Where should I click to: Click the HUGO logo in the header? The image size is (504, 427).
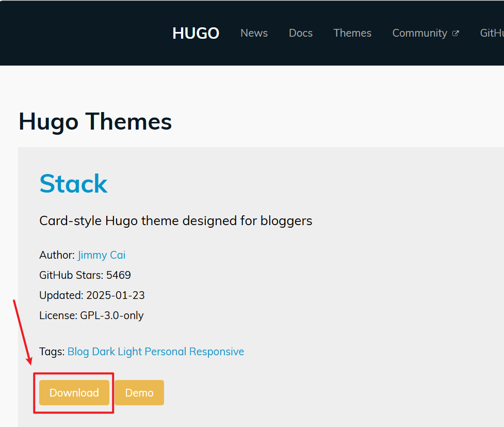coord(196,33)
